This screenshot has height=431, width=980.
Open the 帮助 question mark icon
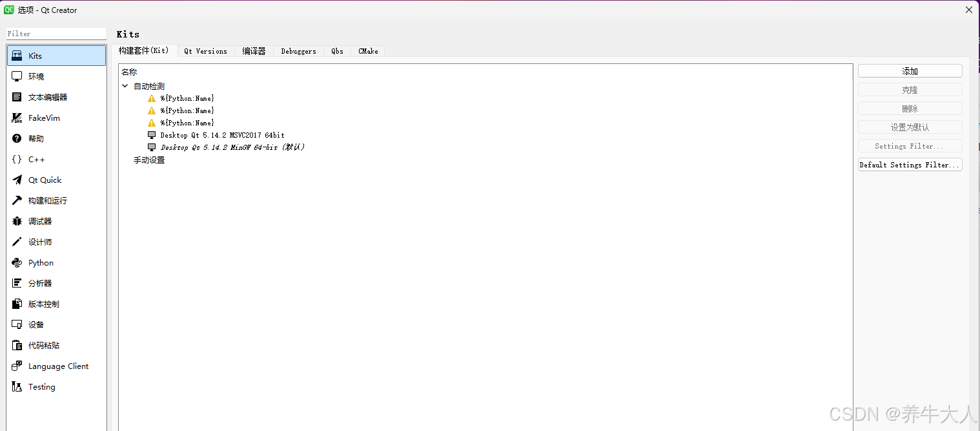point(17,139)
